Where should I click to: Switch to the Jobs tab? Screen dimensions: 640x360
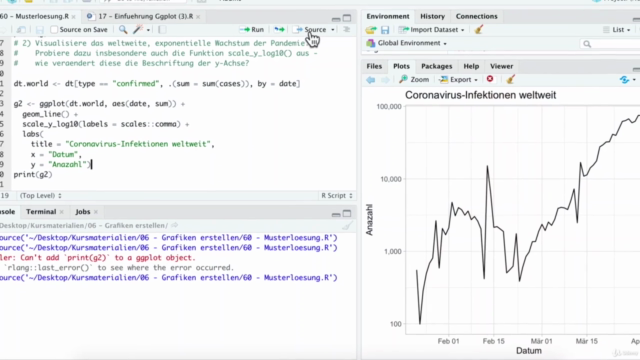click(82, 211)
